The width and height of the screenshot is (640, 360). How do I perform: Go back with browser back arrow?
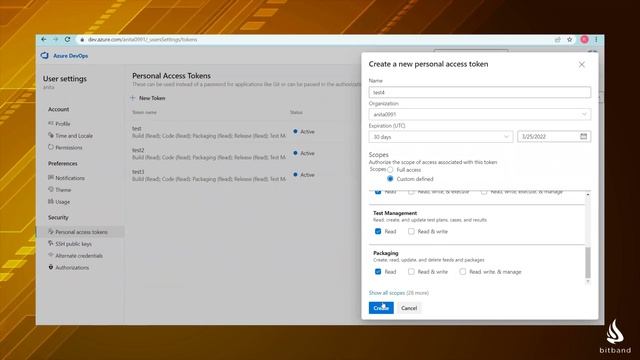44,40
